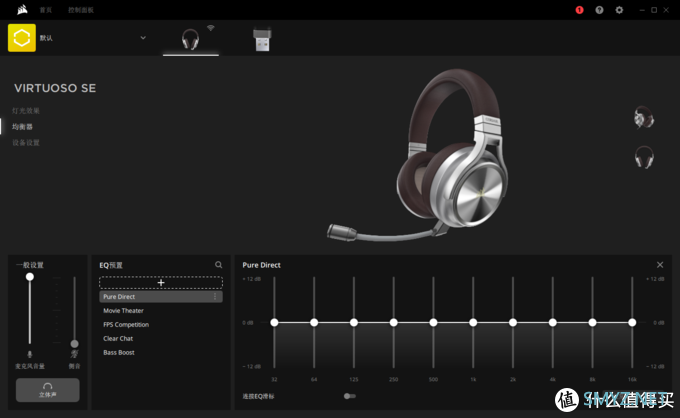Select the Clear Chat preset
The width and height of the screenshot is (680, 418).
(118, 338)
